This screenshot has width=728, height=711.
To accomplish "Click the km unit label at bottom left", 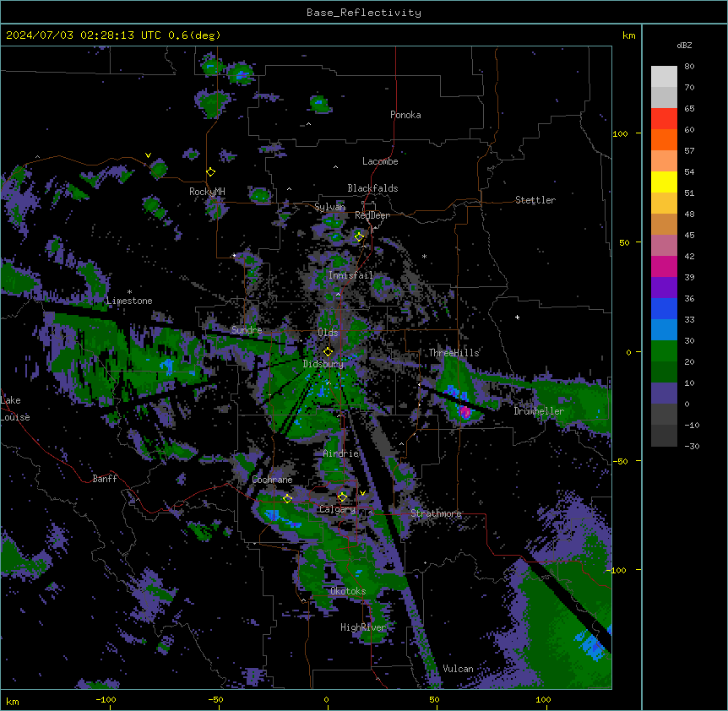I will click(x=13, y=702).
